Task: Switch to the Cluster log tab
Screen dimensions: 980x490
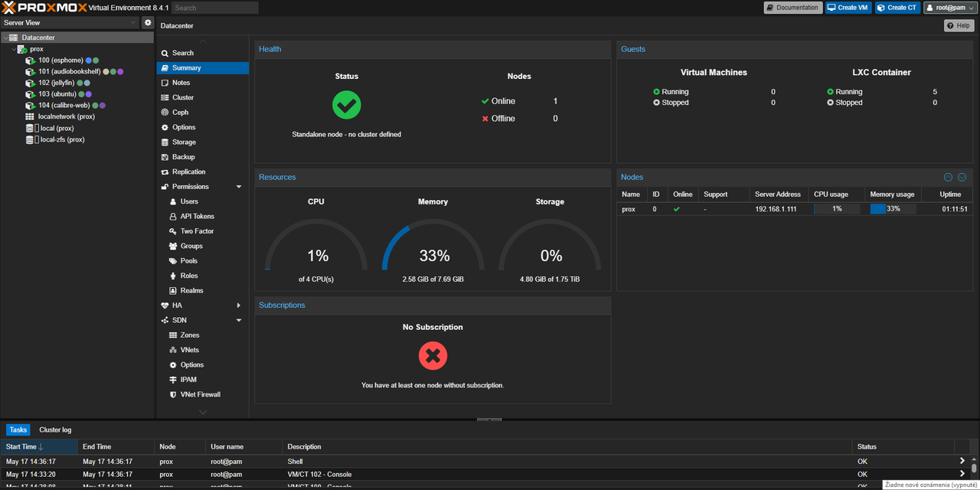Action: (x=55, y=430)
